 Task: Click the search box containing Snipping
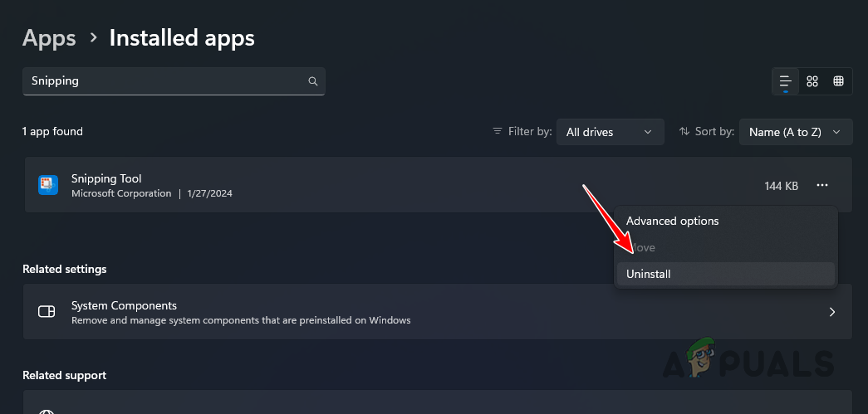(x=166, y=81)
